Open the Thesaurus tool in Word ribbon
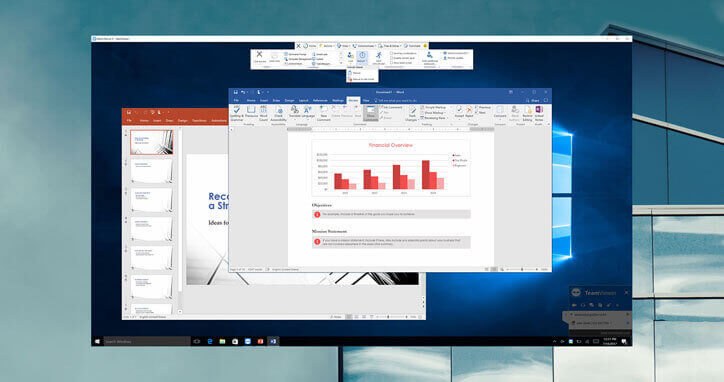This screenshot has width=724, height=382. 251,112
